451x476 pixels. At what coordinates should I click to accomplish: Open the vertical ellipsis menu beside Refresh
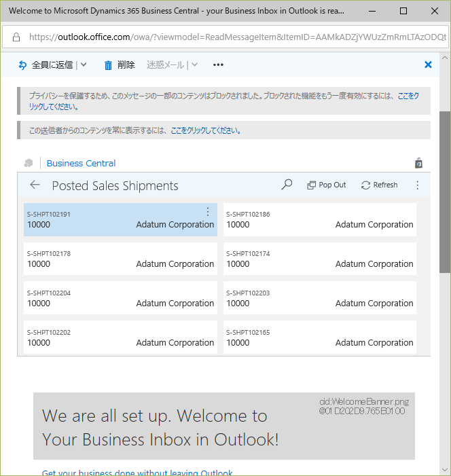[418, 185]
